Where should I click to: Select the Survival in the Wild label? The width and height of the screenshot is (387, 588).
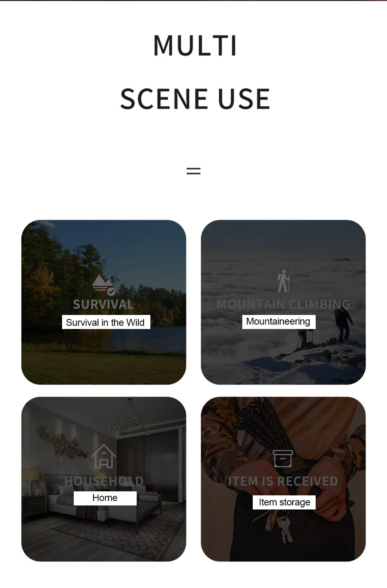[x=106, y=322]
